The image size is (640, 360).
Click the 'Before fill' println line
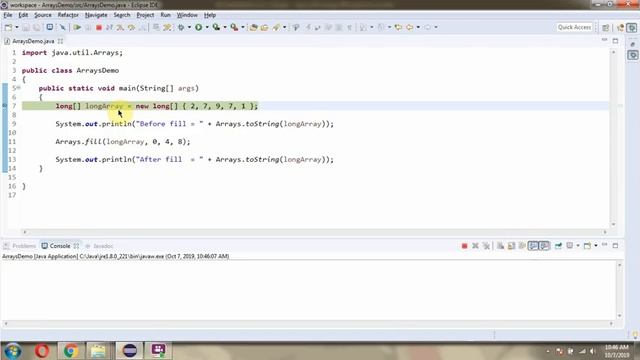[x=194, y=124]
